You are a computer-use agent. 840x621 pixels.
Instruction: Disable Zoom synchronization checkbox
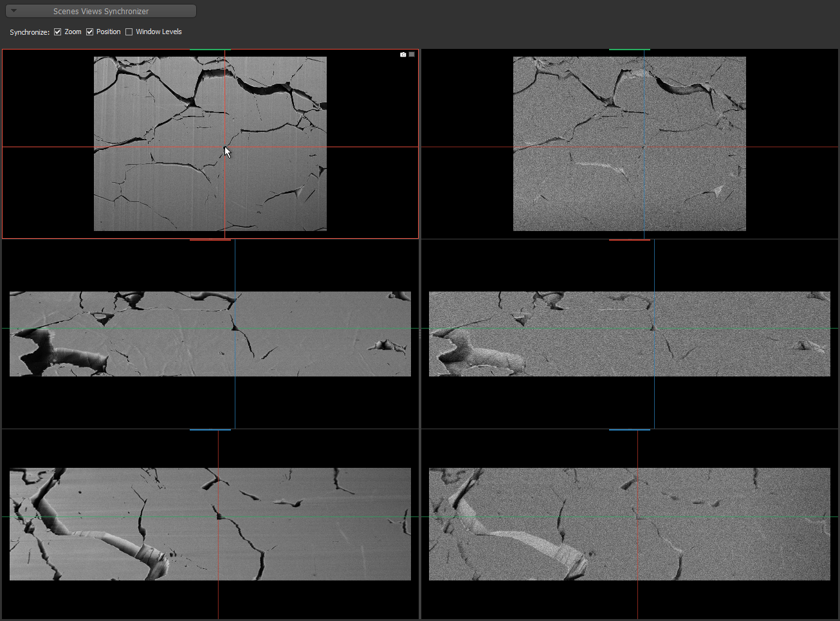tap(58, 32)
